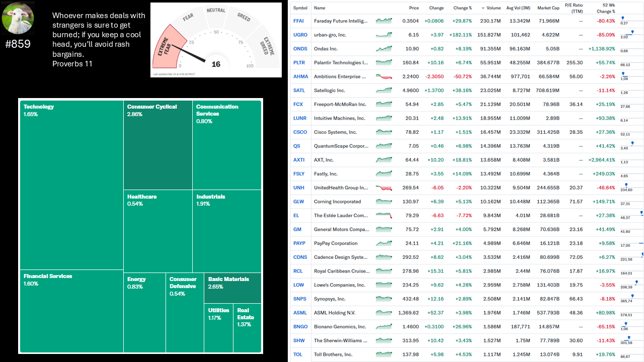
Task: Click the FFAI 52-week range marker
Action: click(x=623, y=18)
